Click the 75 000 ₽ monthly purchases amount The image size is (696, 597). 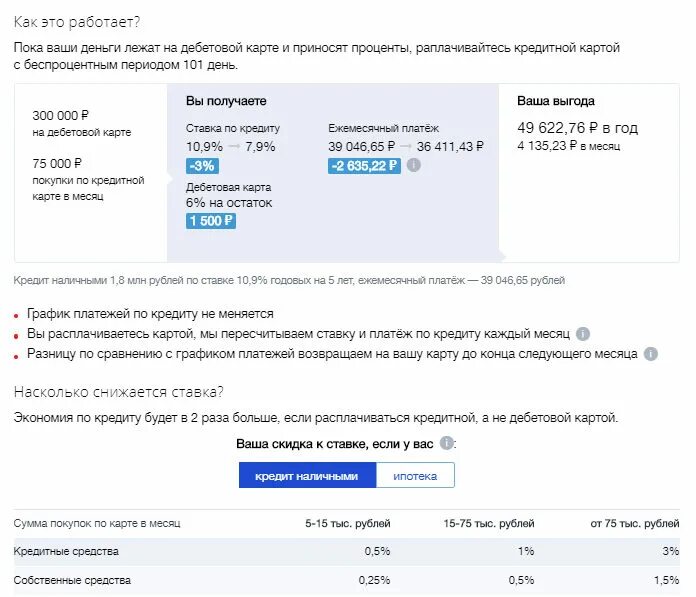click(x=57, y=164)
